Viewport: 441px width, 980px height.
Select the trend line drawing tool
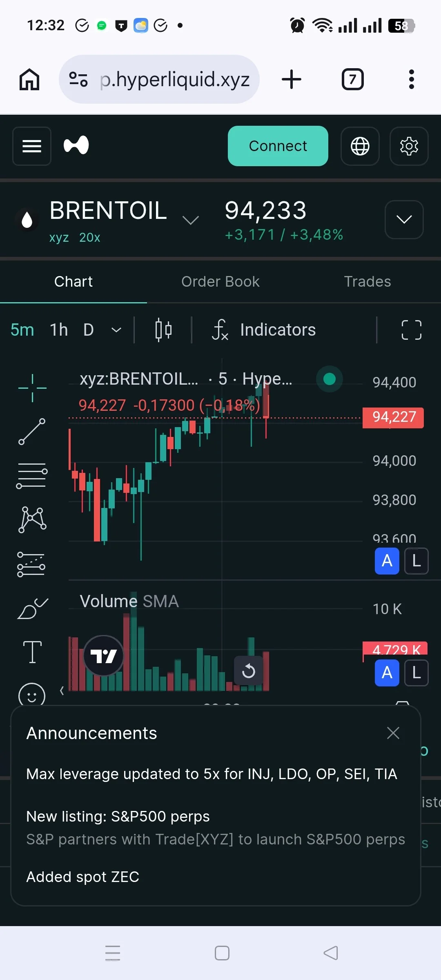tap(32, 432)
